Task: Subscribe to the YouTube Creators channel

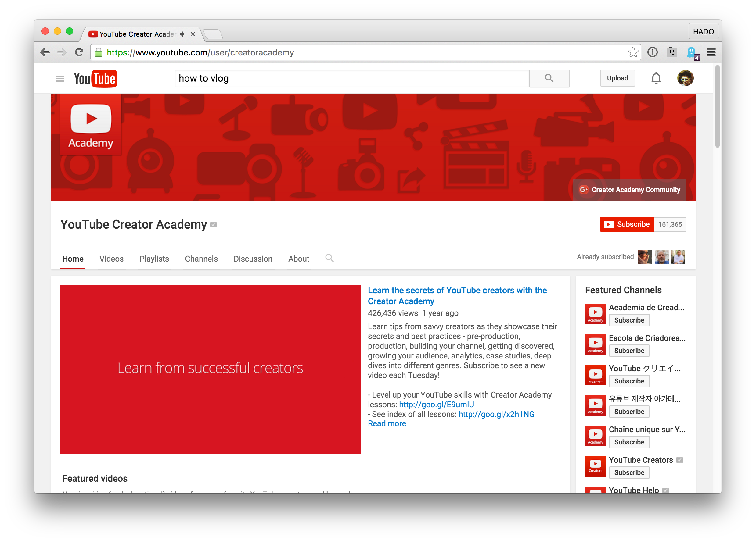Action: click(x=629, y=472)
